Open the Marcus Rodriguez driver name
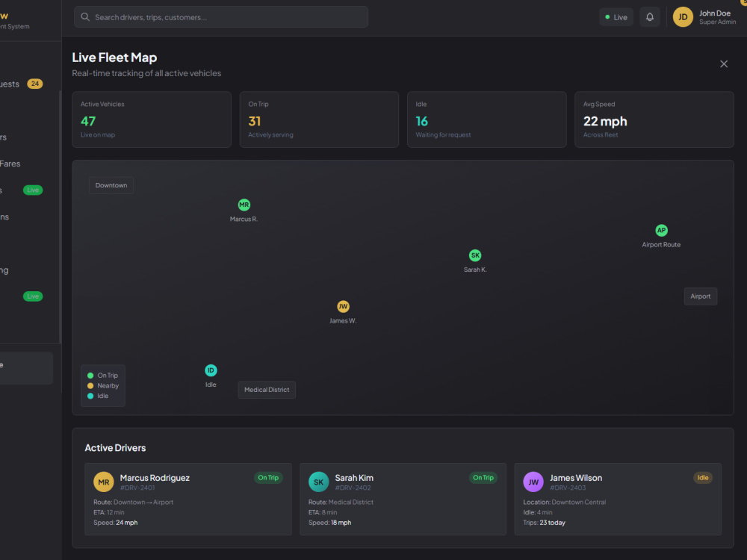This screenshot has height=560, width=747. [155, 478]
